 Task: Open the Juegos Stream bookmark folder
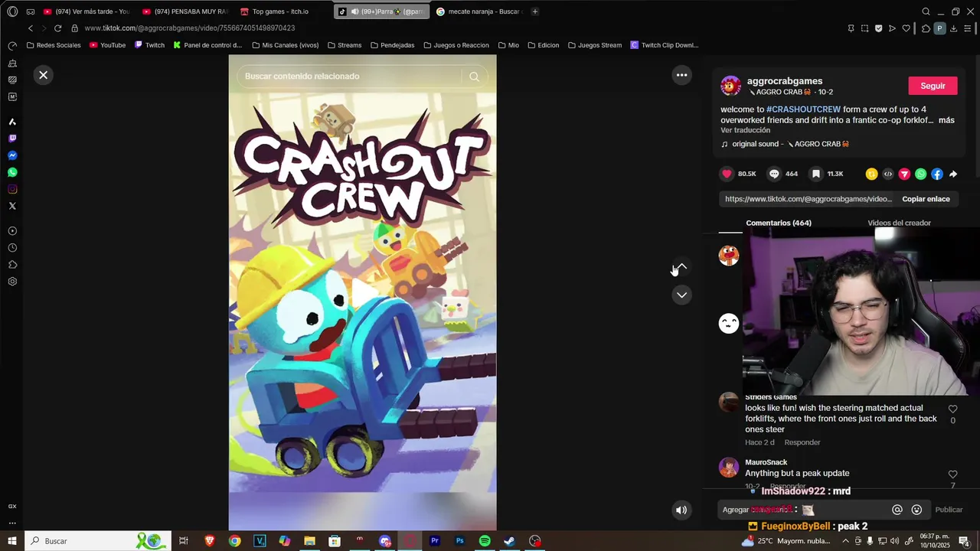click(x=594, y=45)
